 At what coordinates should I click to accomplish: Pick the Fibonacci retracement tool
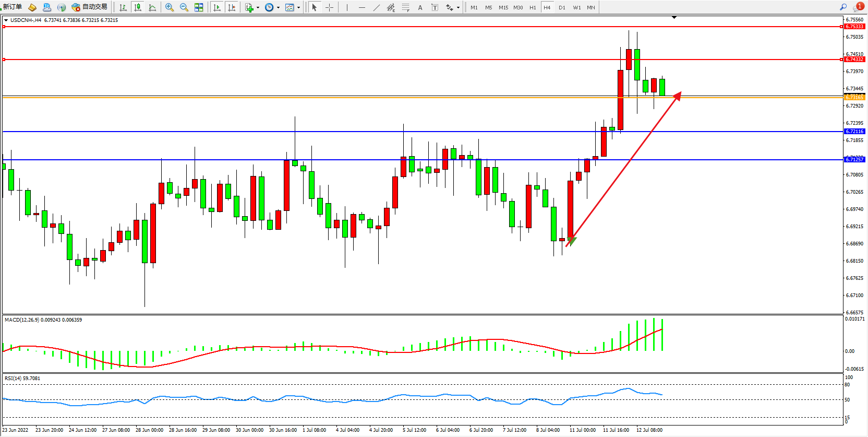pyautogui.click(x=405, y=7)
